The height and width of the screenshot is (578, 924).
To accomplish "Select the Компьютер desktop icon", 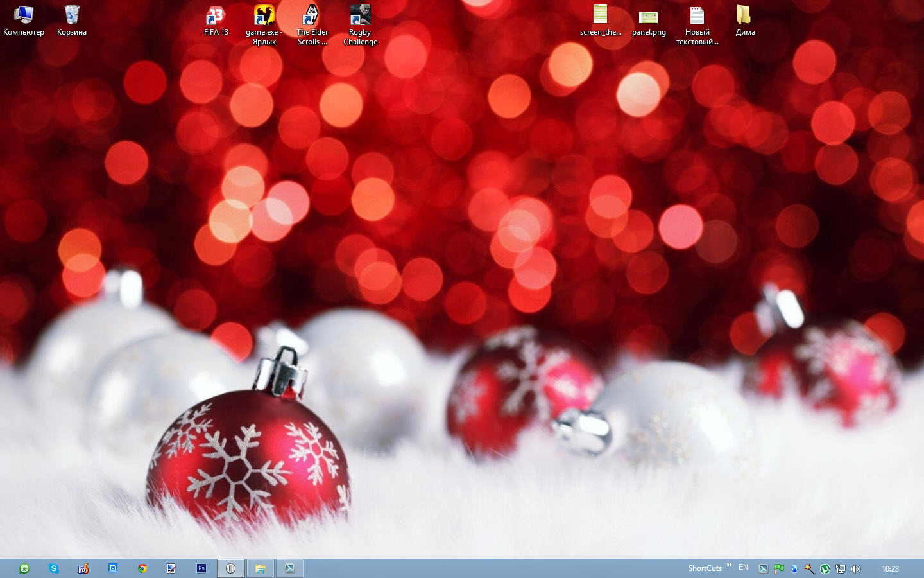I will click(x=23, y=16).
